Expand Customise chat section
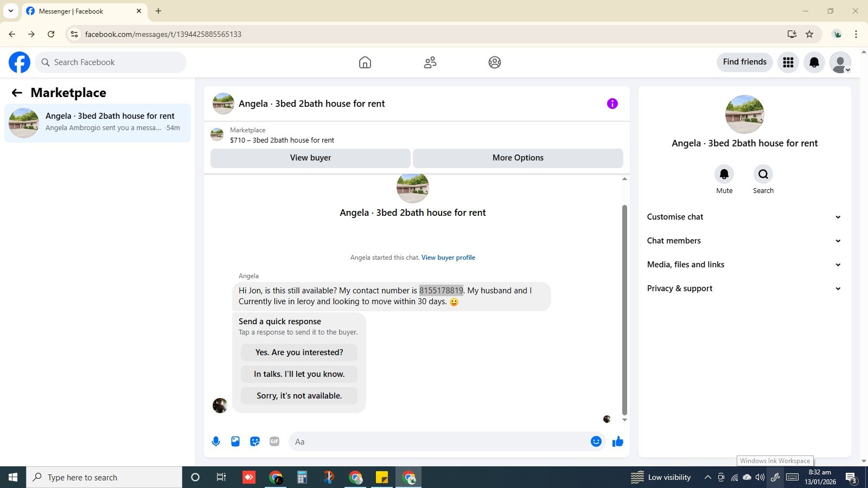 click(x=744, y=217)
